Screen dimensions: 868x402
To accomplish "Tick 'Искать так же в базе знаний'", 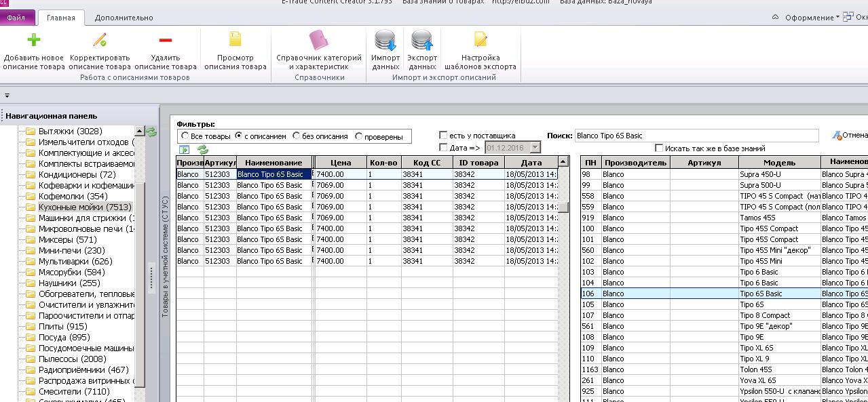I will point(659,148).
